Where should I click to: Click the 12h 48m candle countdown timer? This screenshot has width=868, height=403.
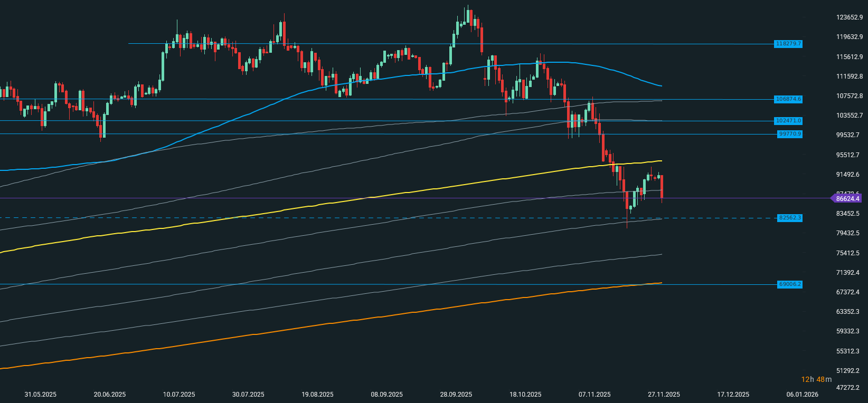point(816,379)
